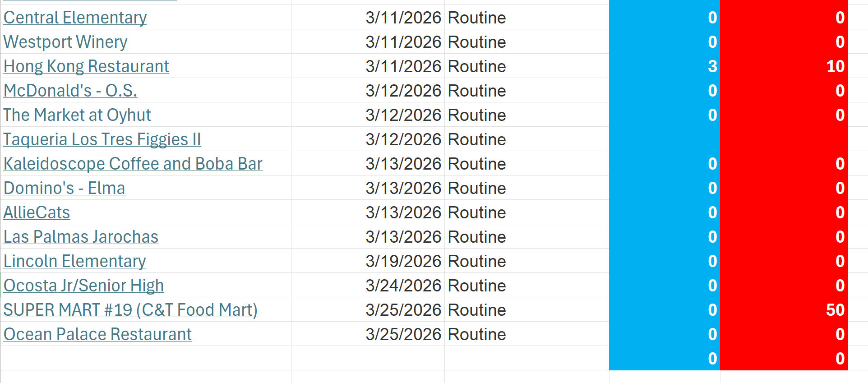
Task: Select the 3/19/2026 date cell
Action: pyautogui.click(x=403, y=261)
